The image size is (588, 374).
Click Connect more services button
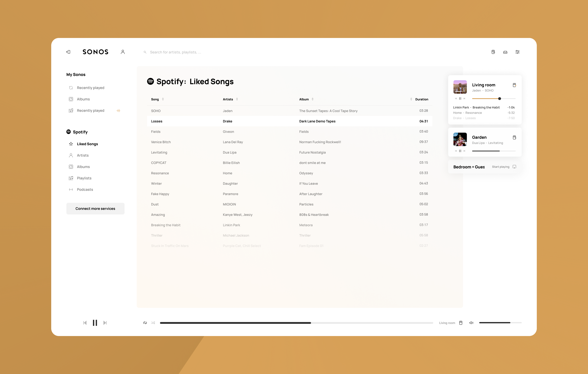click(95, 208)
